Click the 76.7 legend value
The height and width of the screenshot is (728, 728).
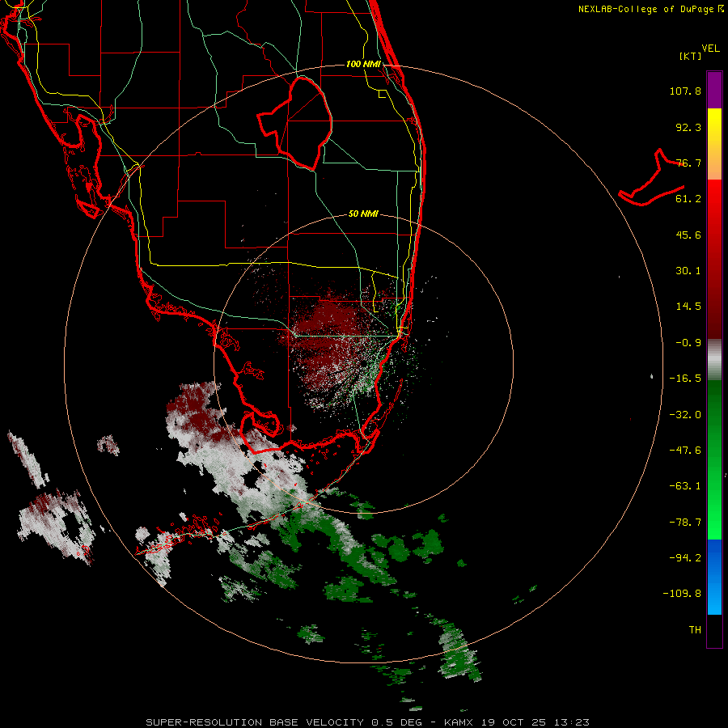point(688,163)
